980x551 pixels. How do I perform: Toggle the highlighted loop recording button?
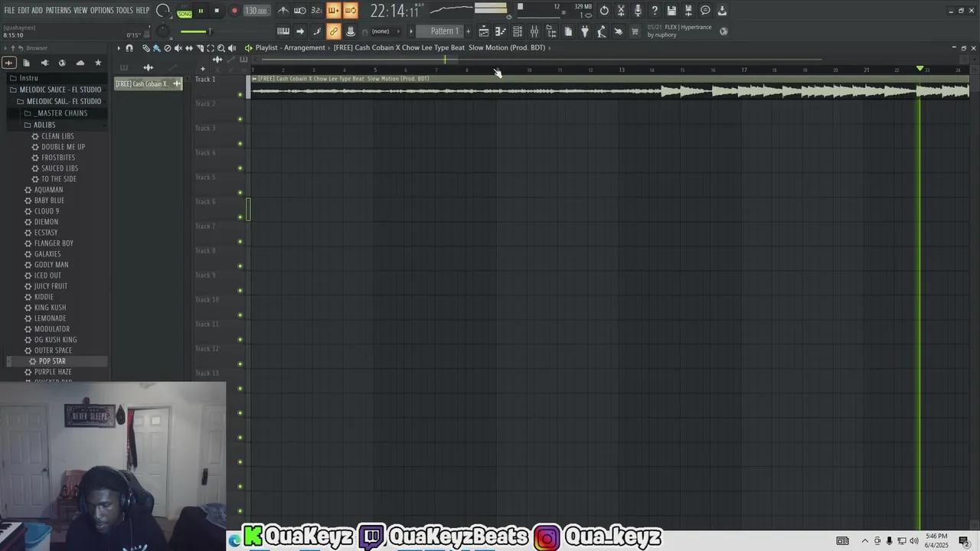tap(350, 11)
